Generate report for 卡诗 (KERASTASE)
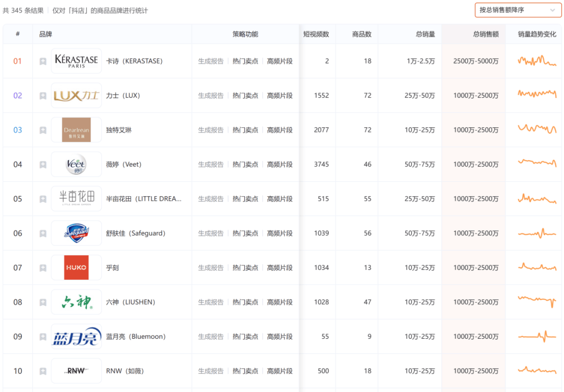The image size is (564, 392). coord(211,61)
